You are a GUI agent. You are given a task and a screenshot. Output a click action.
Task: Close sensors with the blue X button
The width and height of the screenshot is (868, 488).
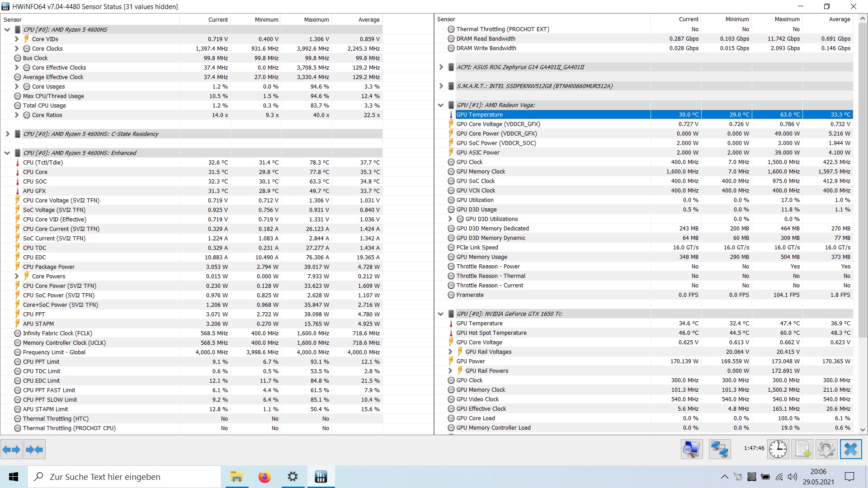coord(851,449)
